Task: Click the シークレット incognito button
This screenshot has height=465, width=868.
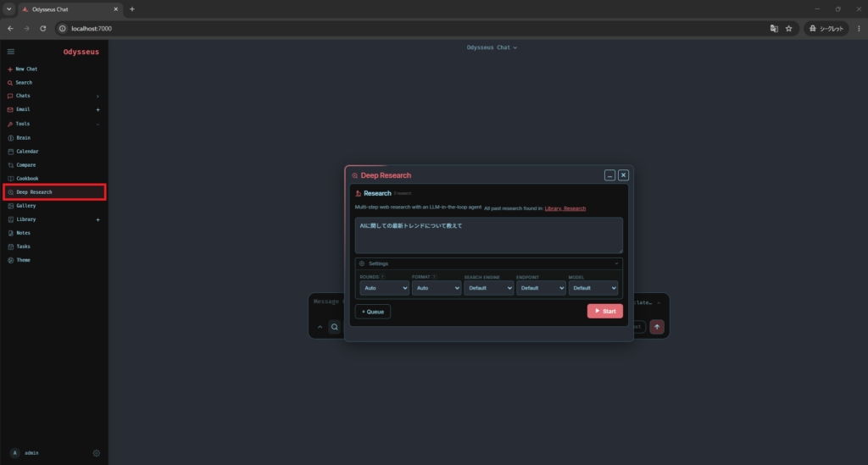Action: click(826, 28)
